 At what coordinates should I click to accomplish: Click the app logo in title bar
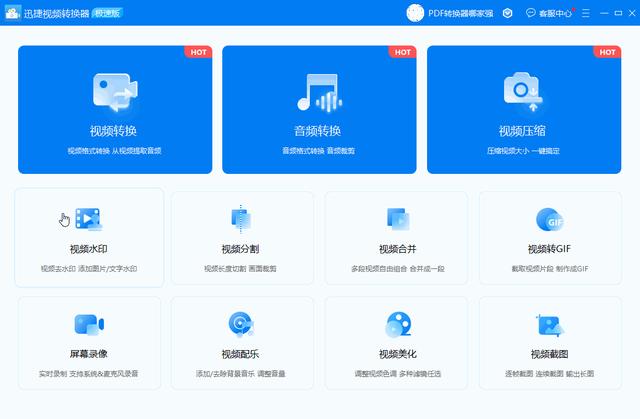pos(12,13)
